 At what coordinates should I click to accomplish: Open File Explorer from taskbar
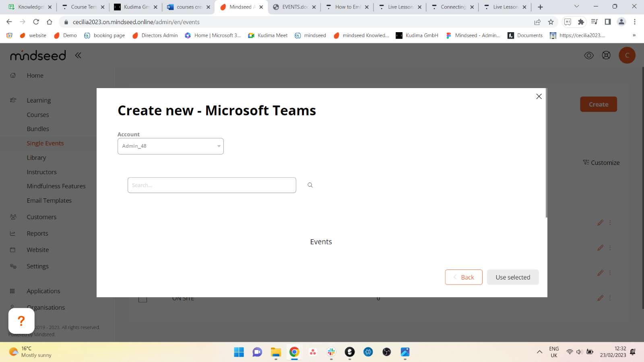coord(276,352)
